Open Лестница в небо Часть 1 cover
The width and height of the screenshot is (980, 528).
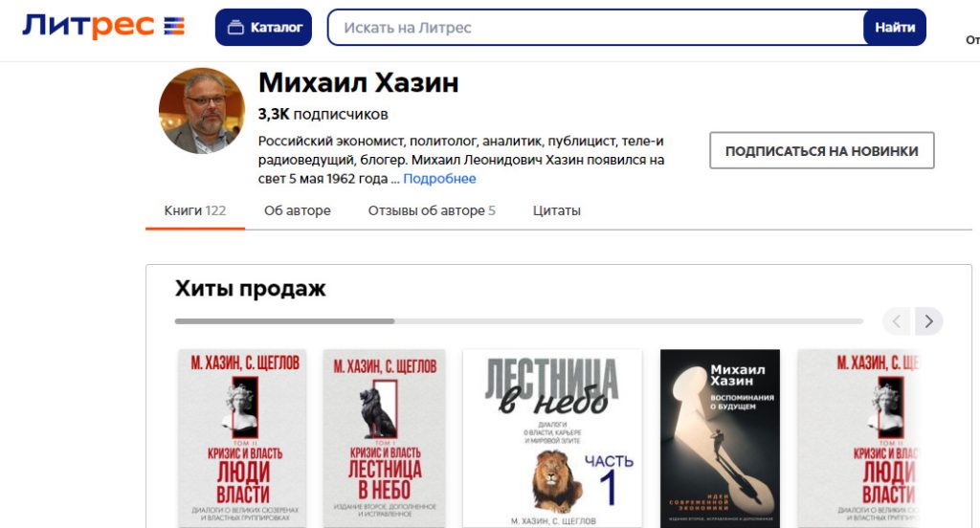pos(552,439)
